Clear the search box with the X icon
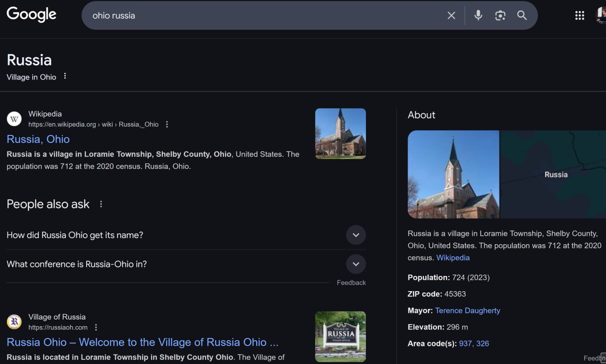606x364 pixels. [x=451, y=16]
